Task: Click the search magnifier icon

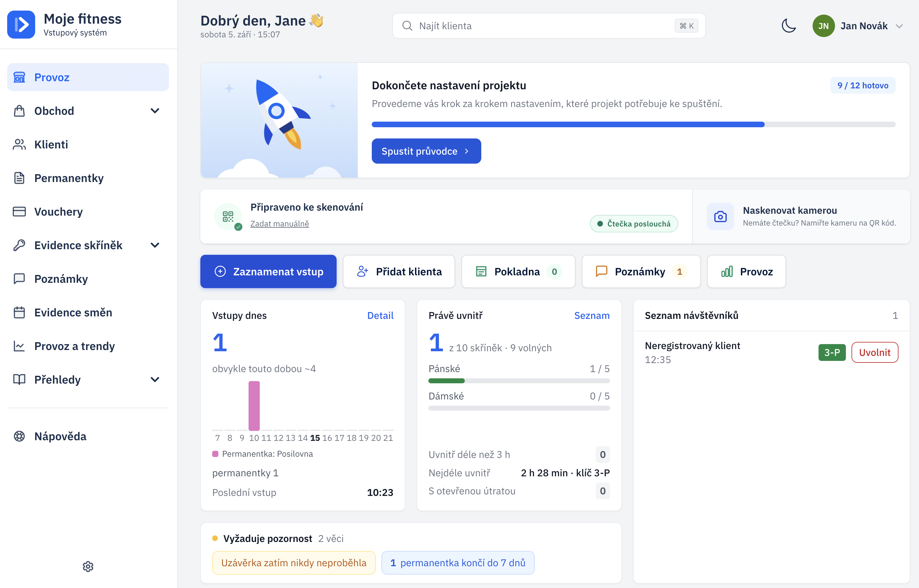Action: tap(407, 26)
